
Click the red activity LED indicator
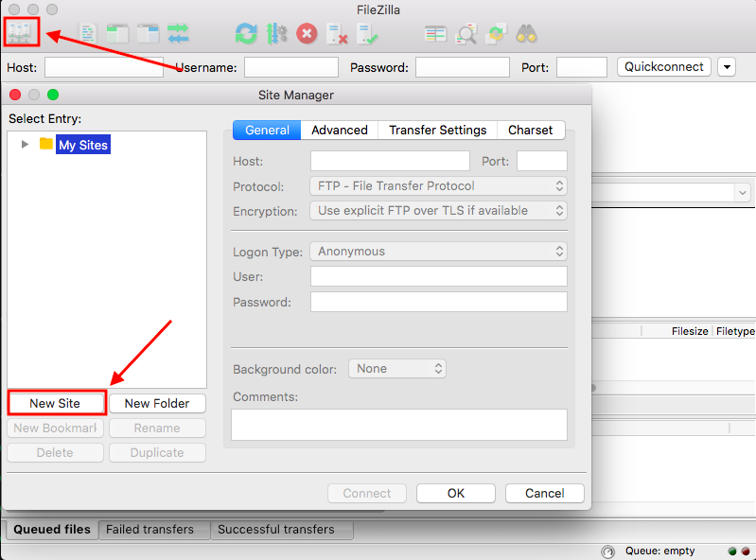pyautogui.click(x=746, y=551)
